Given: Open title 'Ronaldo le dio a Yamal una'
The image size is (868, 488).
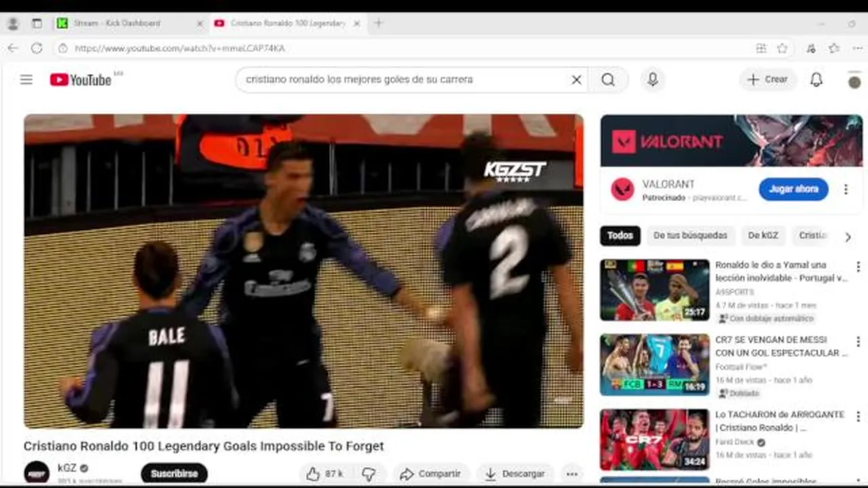Looking at the screenshot, I should [x=781, y=272].
